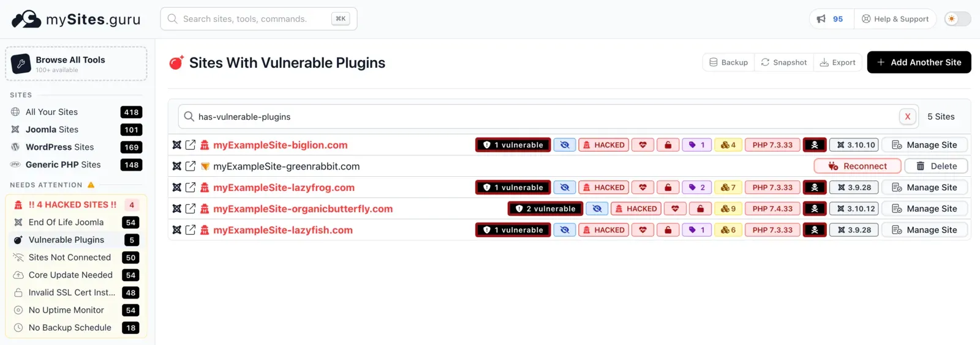Screen dimensions: 980x345
Task: Click the purple tag badge on lazyfrog row
Action: pyautogui.click(x=697, y=187)
